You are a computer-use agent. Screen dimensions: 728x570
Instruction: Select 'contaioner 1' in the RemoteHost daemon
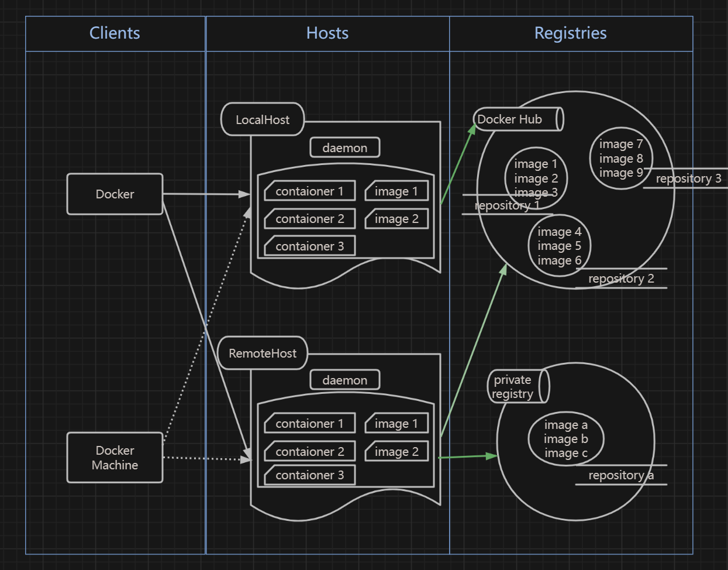pyautogui.click(x=310, y=423)
